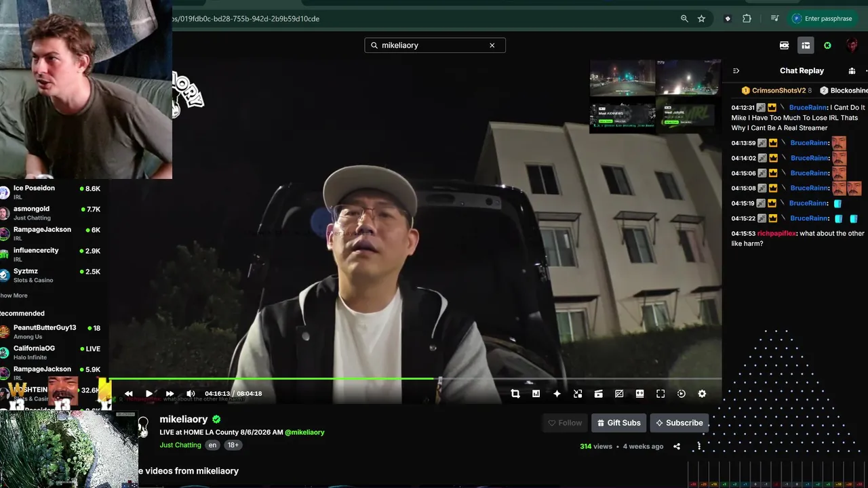Click the search magnifier icon
This screenshot has height=488, width=868.
pos(374,45)
